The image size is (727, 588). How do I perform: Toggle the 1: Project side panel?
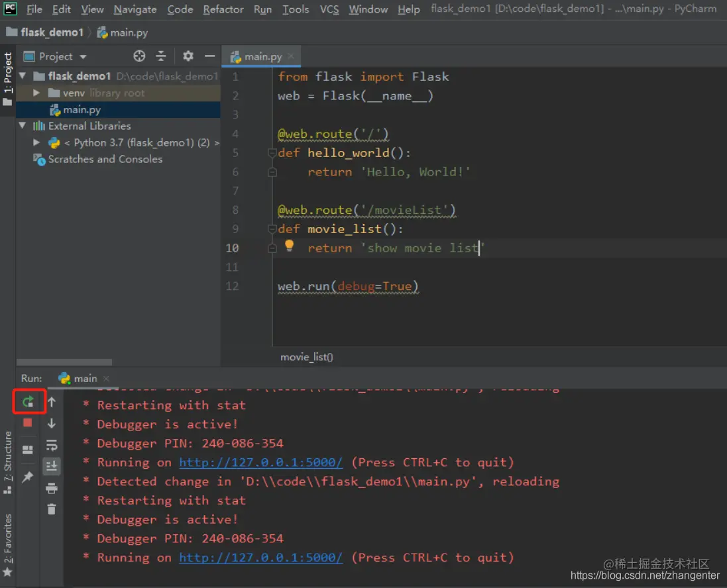click(7, 79)
